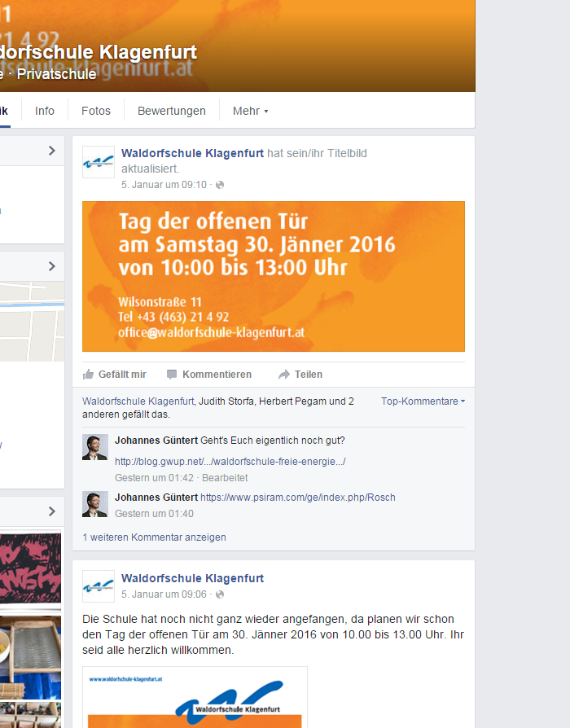Open the Fotos tab
Screen dimensions: 570x728
pos(96,111)
